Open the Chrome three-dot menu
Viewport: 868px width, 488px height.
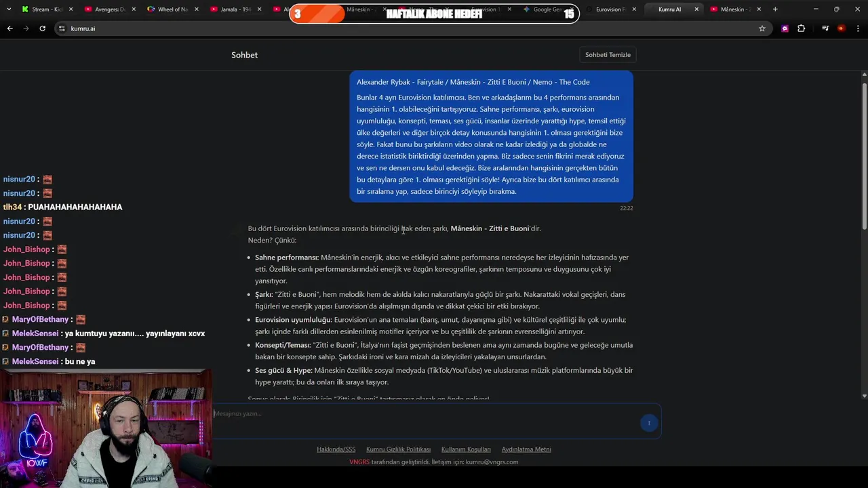pyautogui.click(x=859, y=28)
